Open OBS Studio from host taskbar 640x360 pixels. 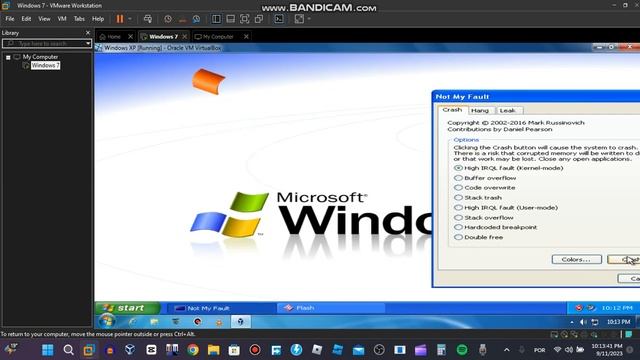(379, 350)
